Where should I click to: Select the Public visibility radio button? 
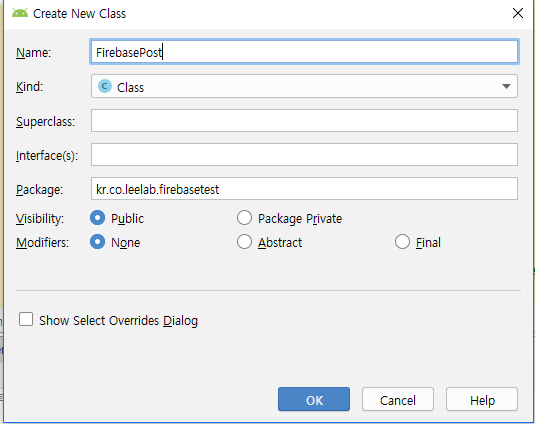[x=98, y=218]
